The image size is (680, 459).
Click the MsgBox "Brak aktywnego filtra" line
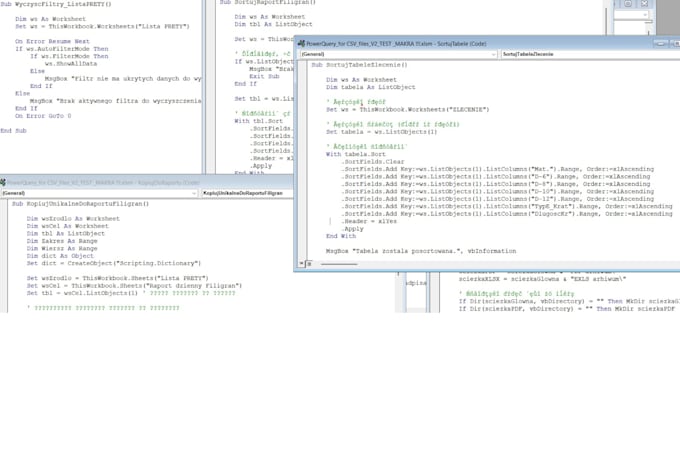point(116,101)
